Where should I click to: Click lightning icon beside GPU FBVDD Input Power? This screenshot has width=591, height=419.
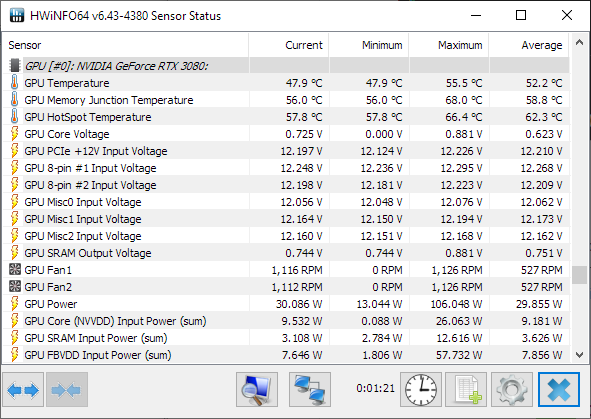(14, 355)
